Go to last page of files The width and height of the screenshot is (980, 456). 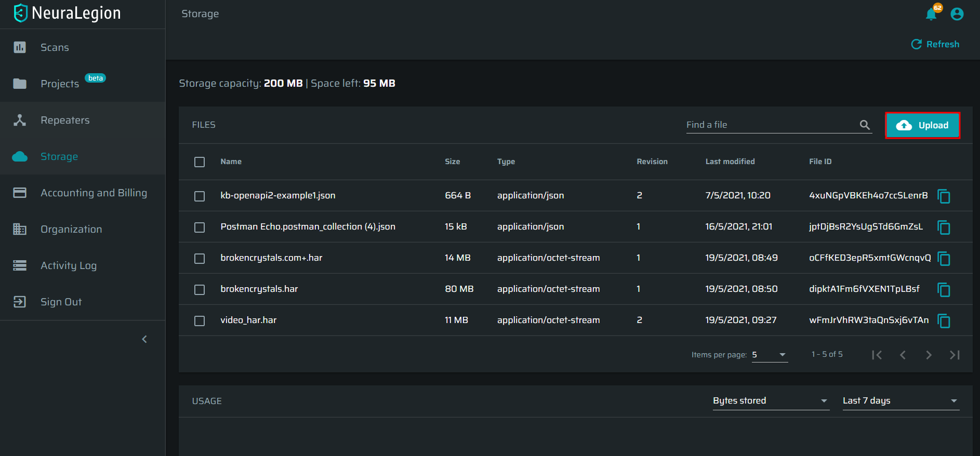pos(955,355)
